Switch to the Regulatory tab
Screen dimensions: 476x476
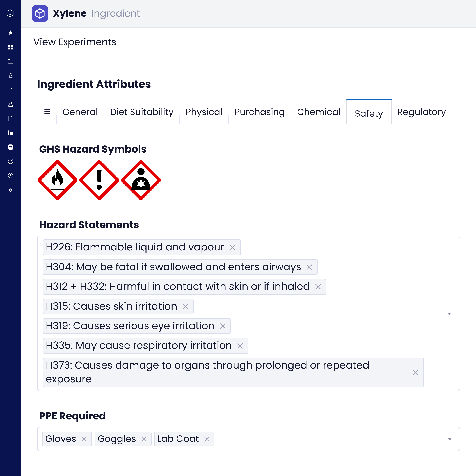pyautogui.click(x=422, y=112)
